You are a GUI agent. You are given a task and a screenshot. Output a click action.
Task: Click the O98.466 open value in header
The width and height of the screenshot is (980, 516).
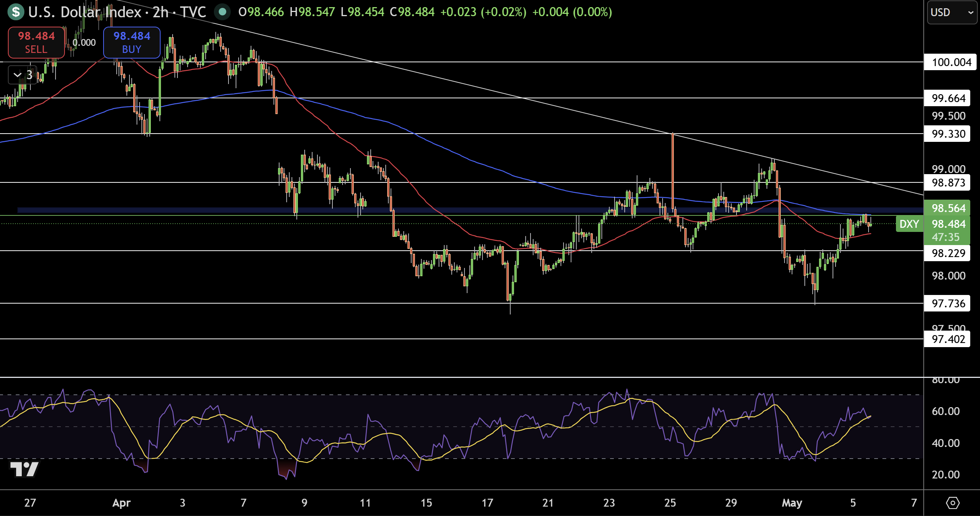tap(261, 12)
